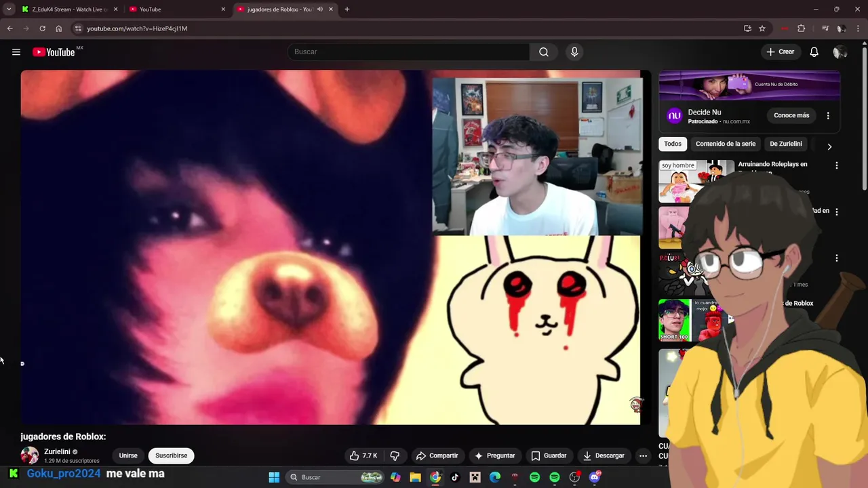The height and width of the screenshot is (488, 868).
Task: Open Chrome three-dot menu
Action: point(859,28)
